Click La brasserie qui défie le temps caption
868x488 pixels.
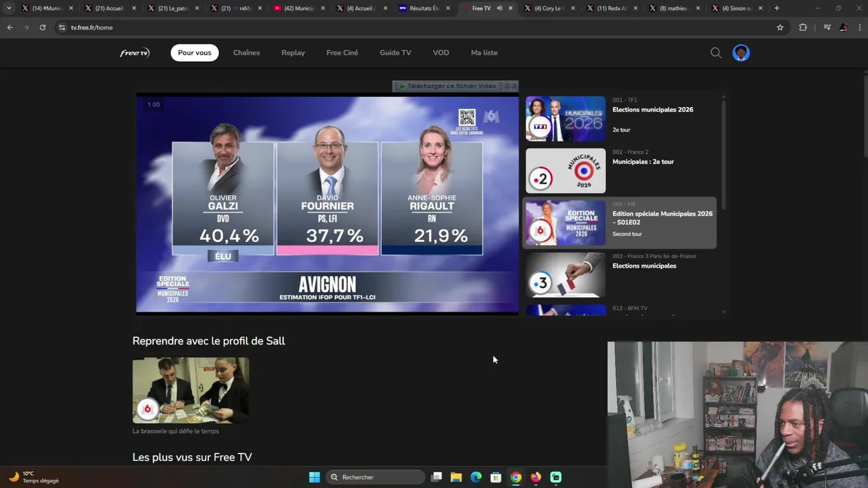(176, 431)
